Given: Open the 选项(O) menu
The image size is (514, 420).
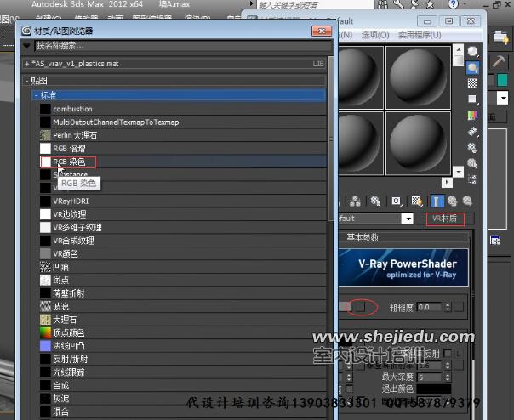Looking at the screenshot, I should pyautogui.click(x=375, y=35).
